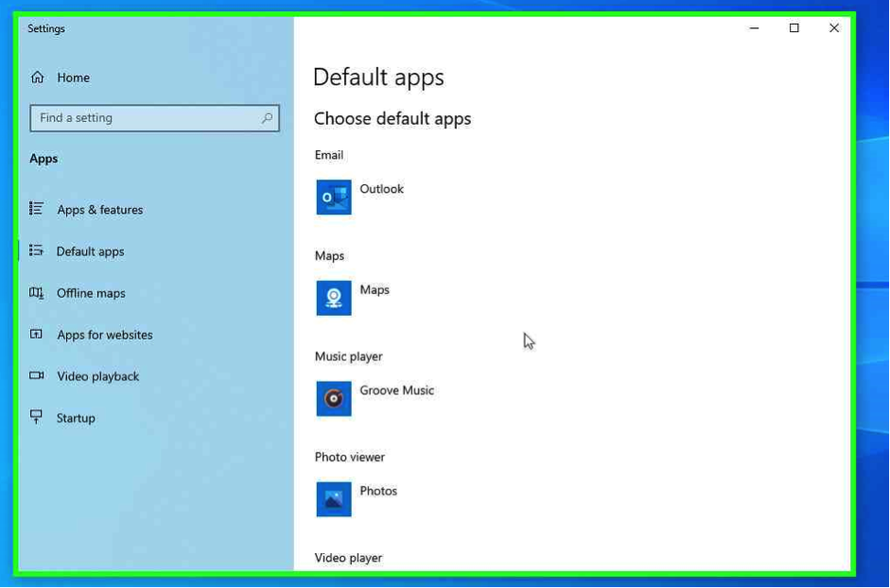The width and height of the screenshot is (890, 588).
Task: Maximize the Settings window
Action: tap(794, 28)
